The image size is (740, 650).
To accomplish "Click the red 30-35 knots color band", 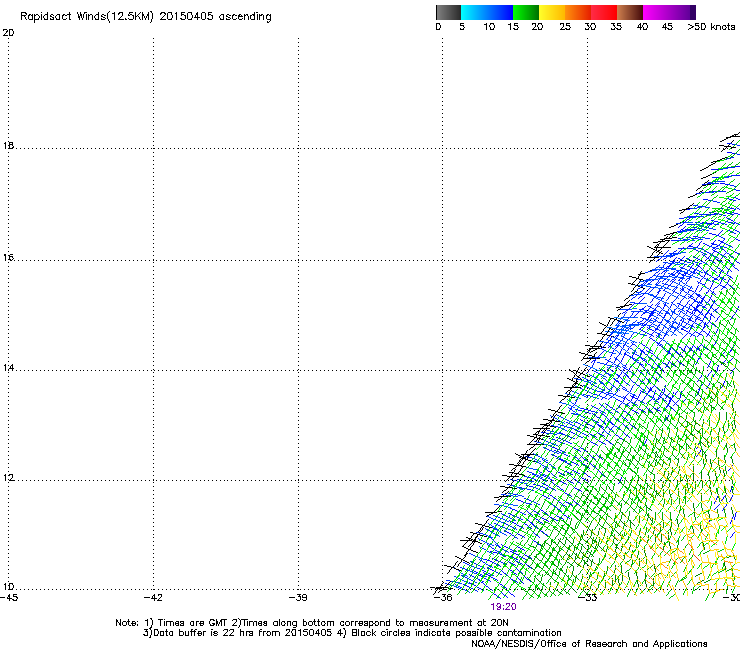I will click(x=604, y=12).
